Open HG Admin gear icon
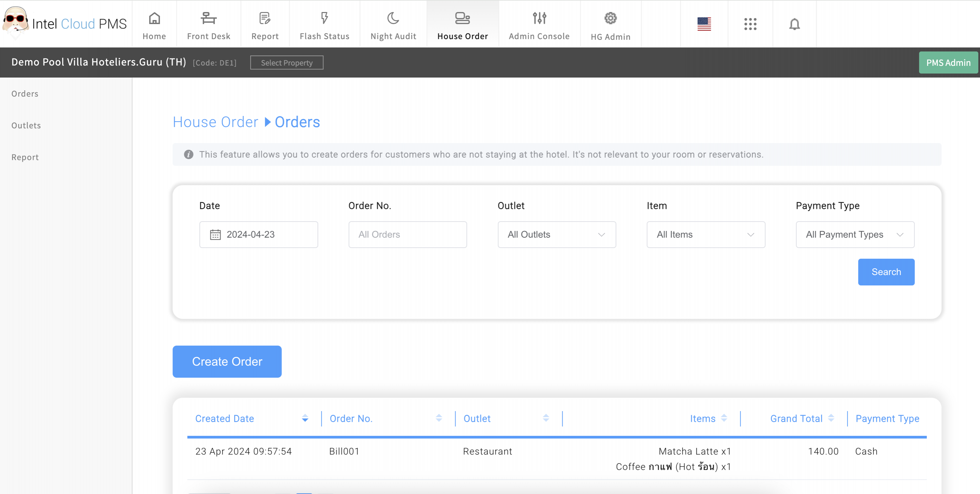Image resolution: width=980 pixels, height=494 pixels. click(610, 18)
